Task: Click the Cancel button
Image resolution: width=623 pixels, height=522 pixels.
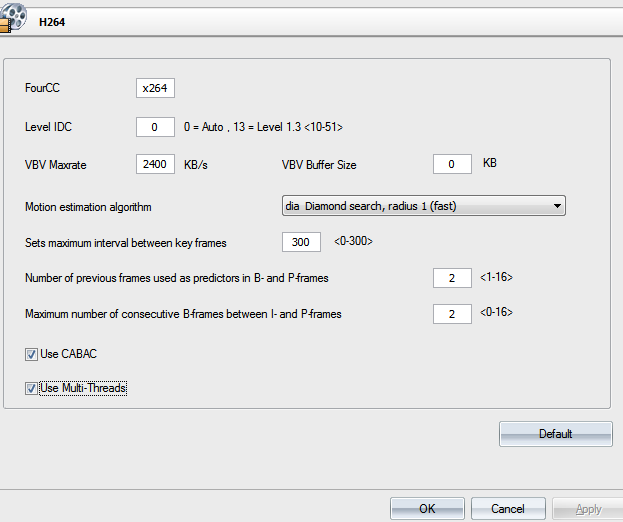Action: click(508, 509)
